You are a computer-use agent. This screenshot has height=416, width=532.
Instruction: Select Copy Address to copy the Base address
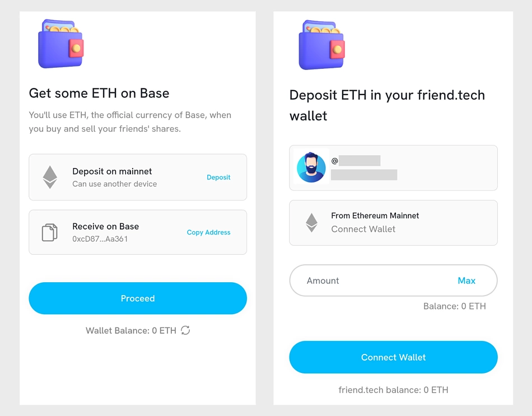pyautogui.click(x=208, y=232)
